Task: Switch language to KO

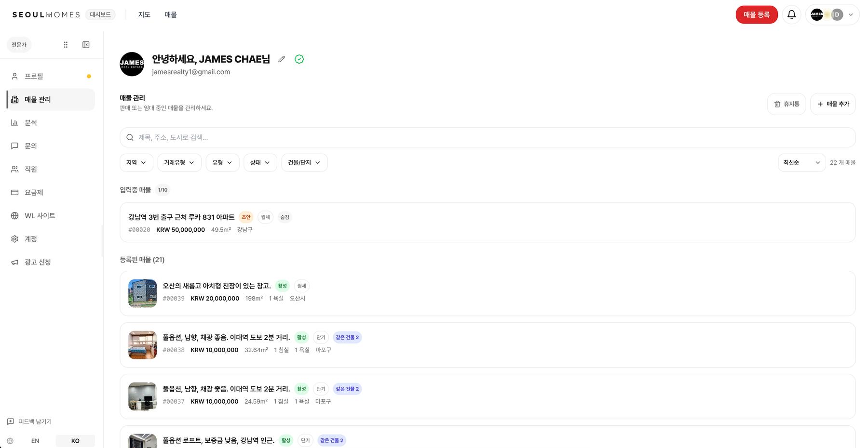Action: (x=75, y=441)
